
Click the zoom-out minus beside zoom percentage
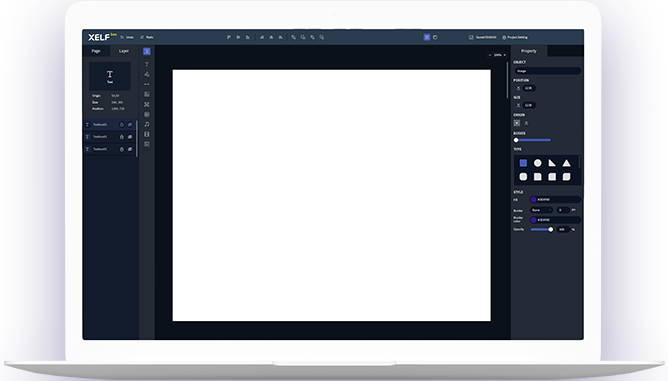490,55
